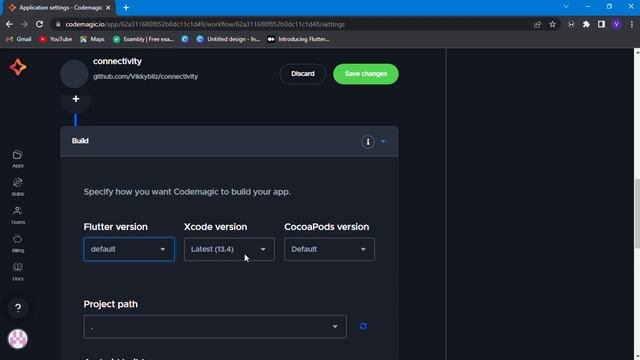Close the Application settings tab
Viewport: 640px width, 360px height.
pos(108,8)
